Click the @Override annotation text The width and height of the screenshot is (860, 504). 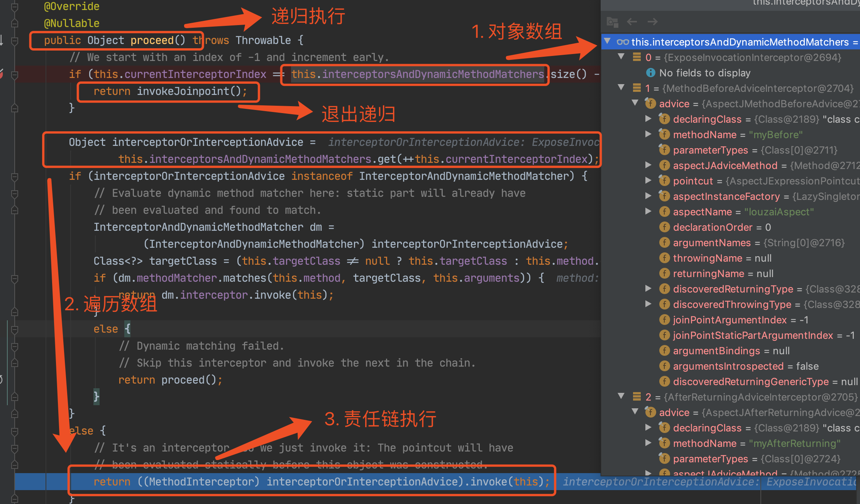tap(72, 7)
